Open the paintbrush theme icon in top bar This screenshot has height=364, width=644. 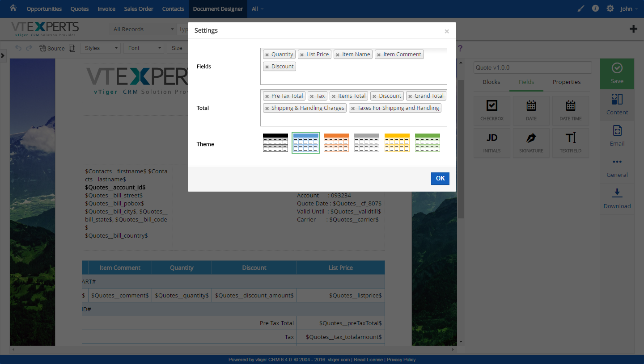pyautogui.click(x=581, y=8)
